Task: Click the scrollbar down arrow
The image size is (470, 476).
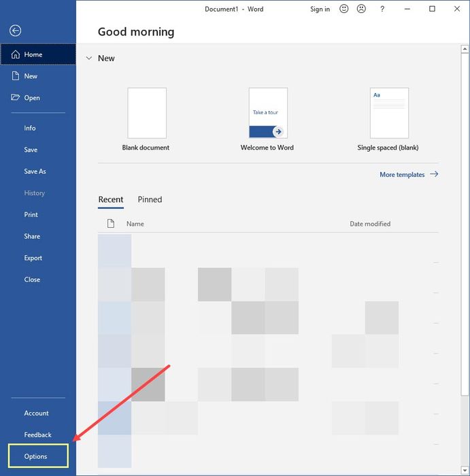Action: (465, 471)
